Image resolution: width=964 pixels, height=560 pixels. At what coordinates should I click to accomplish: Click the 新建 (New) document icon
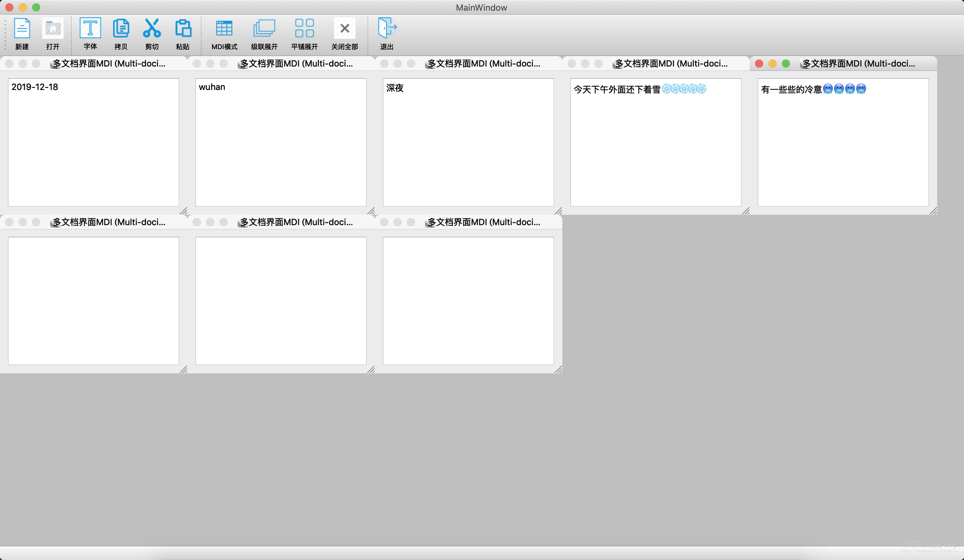tap(22, 29)
